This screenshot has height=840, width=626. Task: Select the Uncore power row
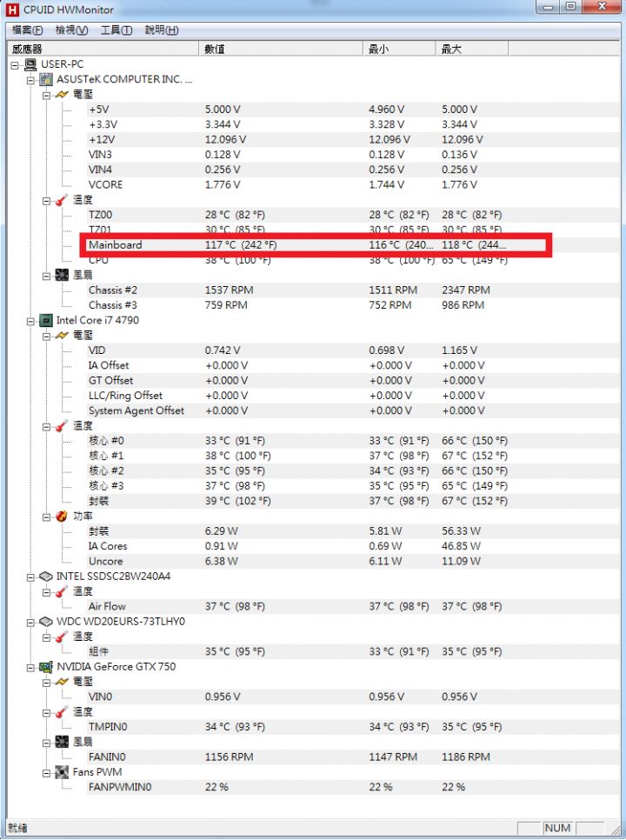pos(353,561)
